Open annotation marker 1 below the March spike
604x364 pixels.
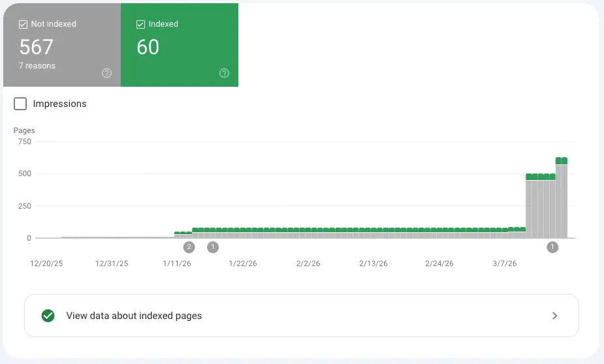552,247
